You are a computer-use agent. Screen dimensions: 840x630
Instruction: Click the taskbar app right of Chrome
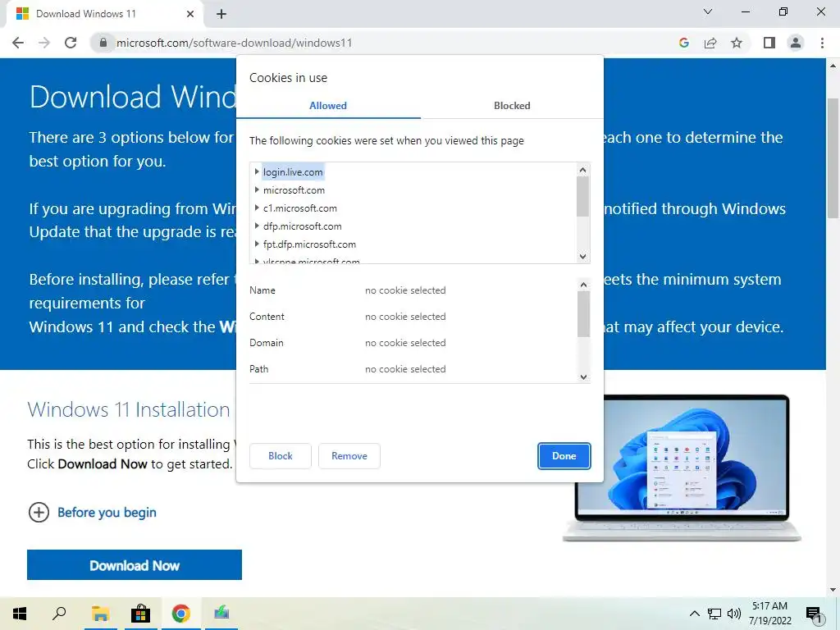[x=221, y=614]
